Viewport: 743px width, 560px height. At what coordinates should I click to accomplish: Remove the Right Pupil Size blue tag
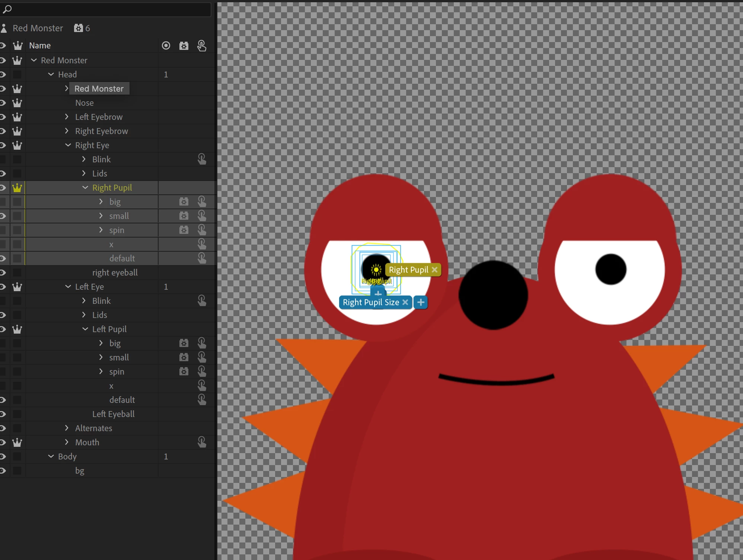pos(405,302)
